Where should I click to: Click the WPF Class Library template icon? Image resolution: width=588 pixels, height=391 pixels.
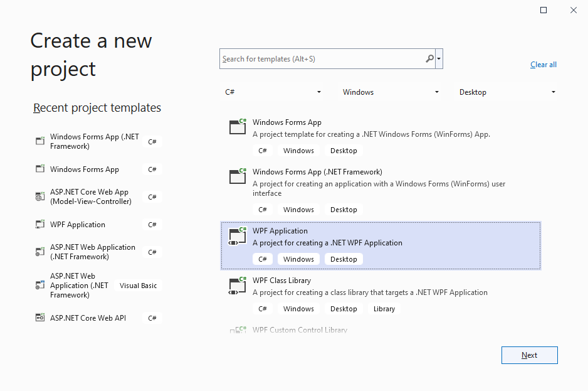pos(238,286)
